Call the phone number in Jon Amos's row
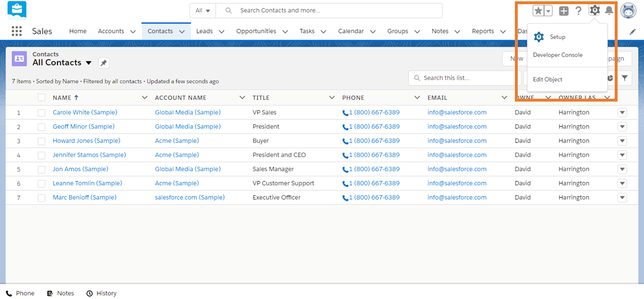This screenshot has height=299, width=644. pyautogui.click(x=374, y=169)
